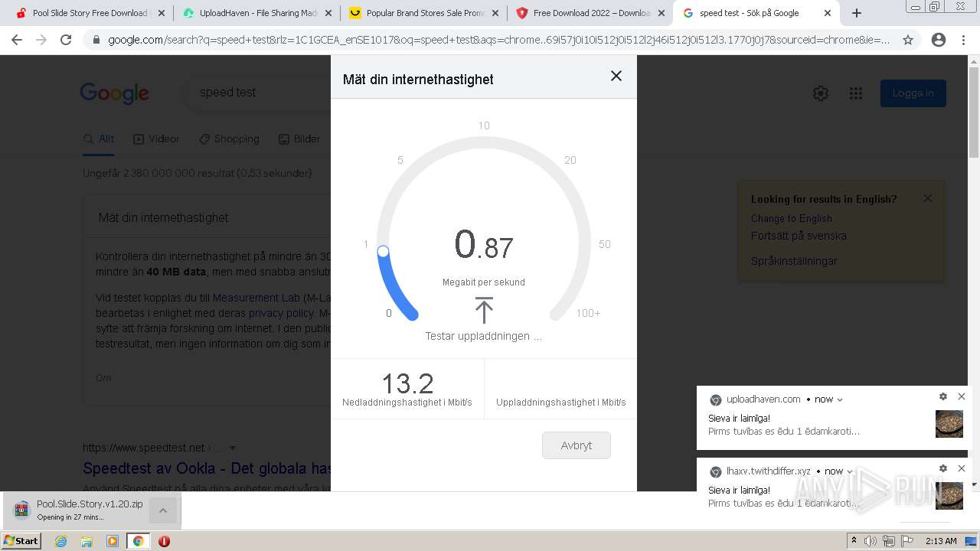The height and width of the screenshot is (551, 980).
Task: Click the system clock 2:13 AM
Action: (941, 541)
